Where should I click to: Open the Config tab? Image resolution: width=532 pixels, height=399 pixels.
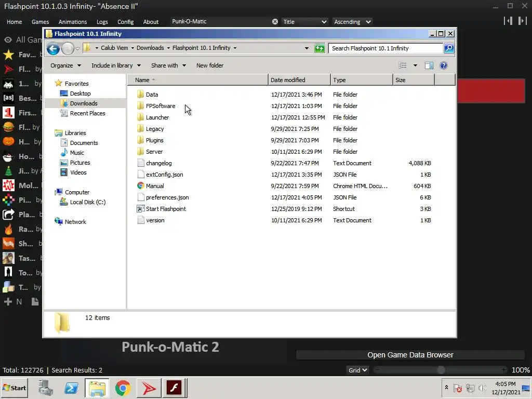[x=126, y=22]
